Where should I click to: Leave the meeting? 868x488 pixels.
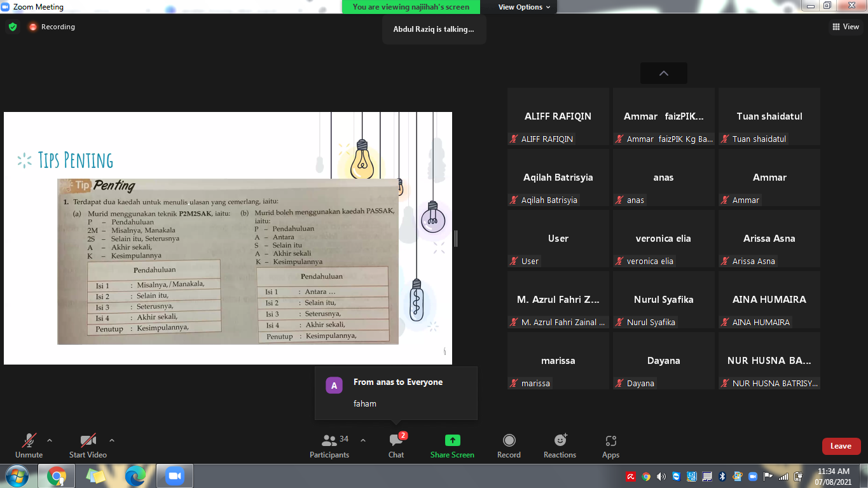point(841,446)
